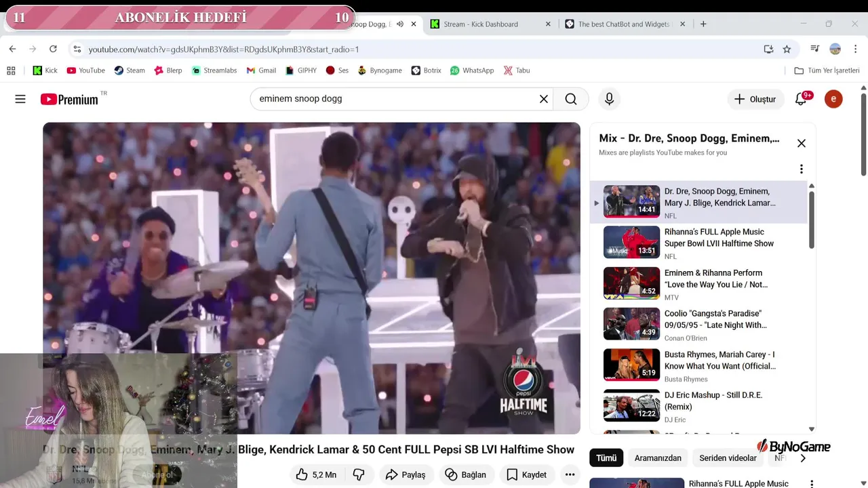Select the Tümü filter chip
The width and height of the screenshot is (868, 488).
pyautogui.click(x=606, y=458)
